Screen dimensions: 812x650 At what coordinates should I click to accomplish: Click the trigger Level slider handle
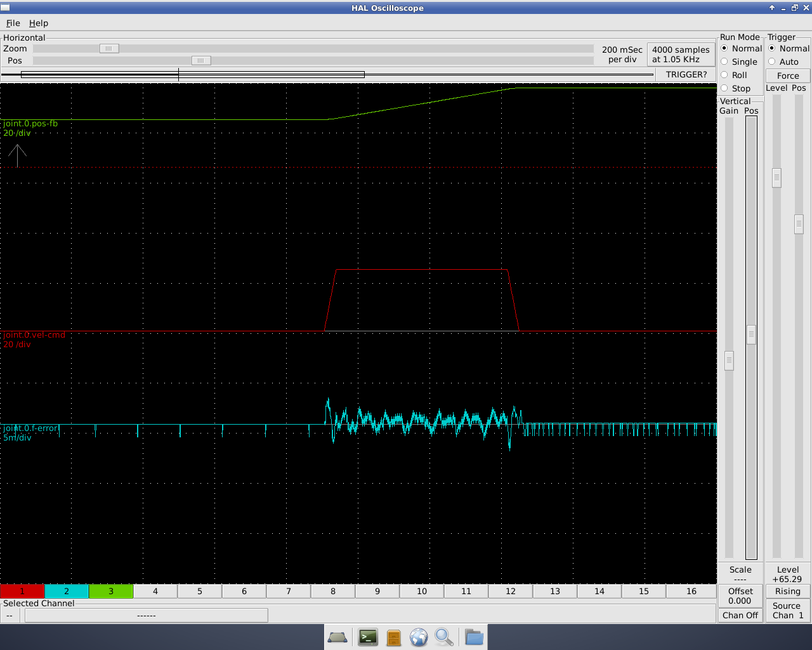tap(776, 178)
